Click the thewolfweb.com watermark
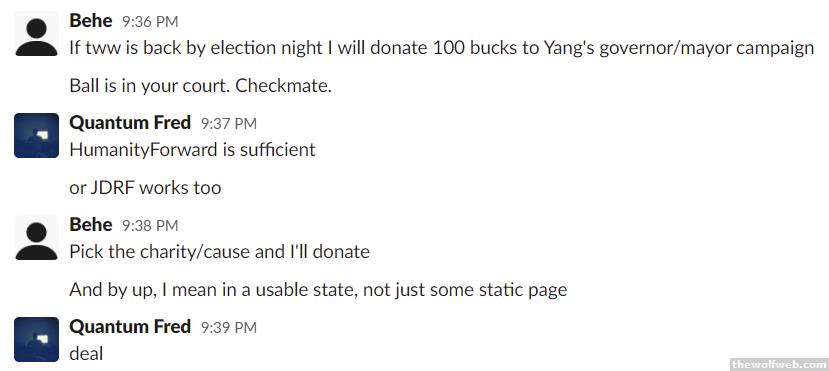 click(779, 364)
